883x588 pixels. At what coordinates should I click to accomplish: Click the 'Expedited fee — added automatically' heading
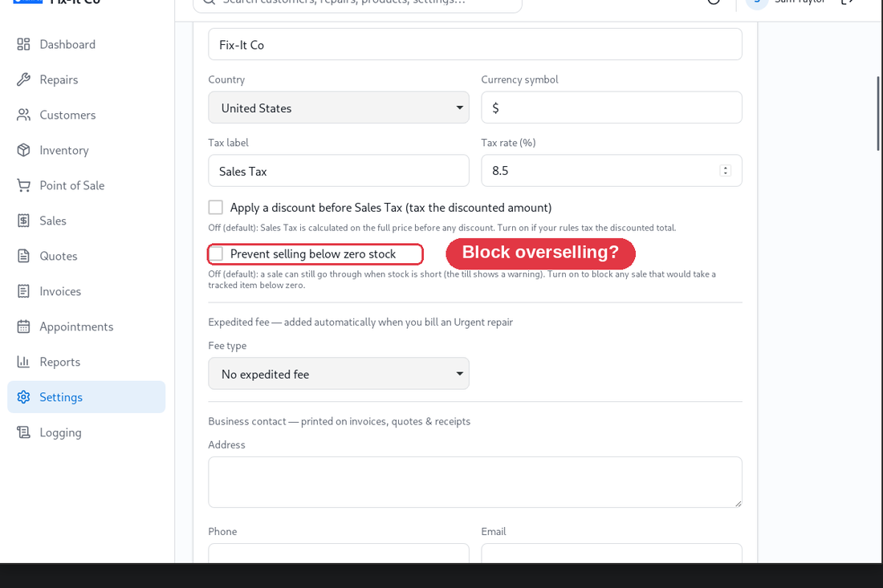click(360, 322)
